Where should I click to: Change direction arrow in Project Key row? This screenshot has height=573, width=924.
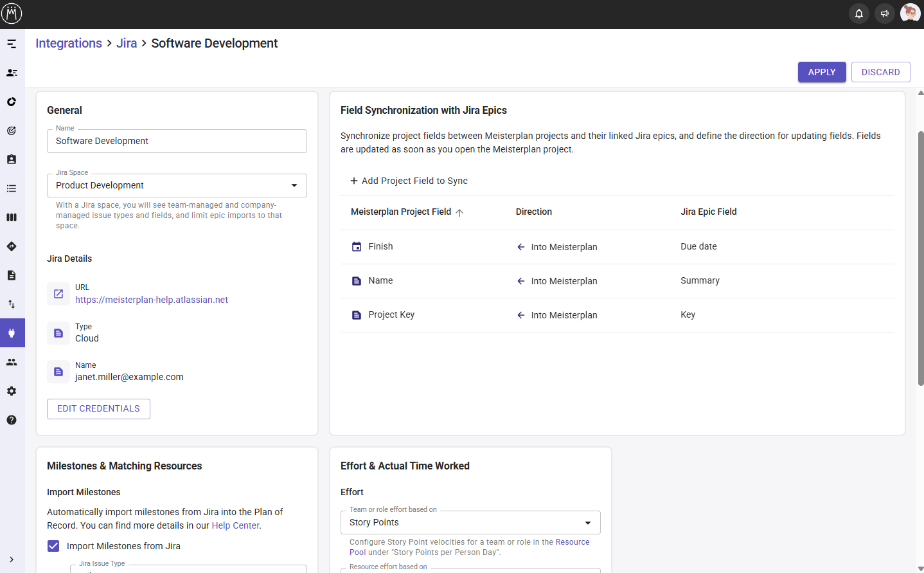pos(521,315)
